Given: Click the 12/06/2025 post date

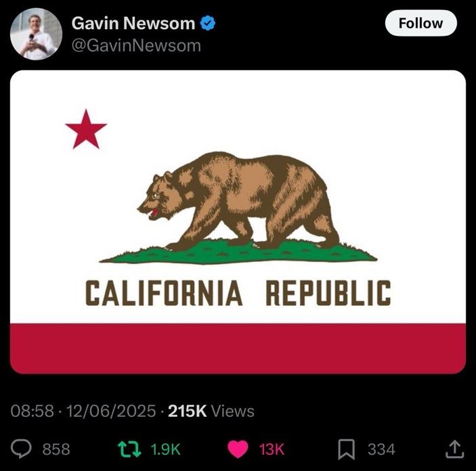Looking at the screenshot, I should 111,411.
